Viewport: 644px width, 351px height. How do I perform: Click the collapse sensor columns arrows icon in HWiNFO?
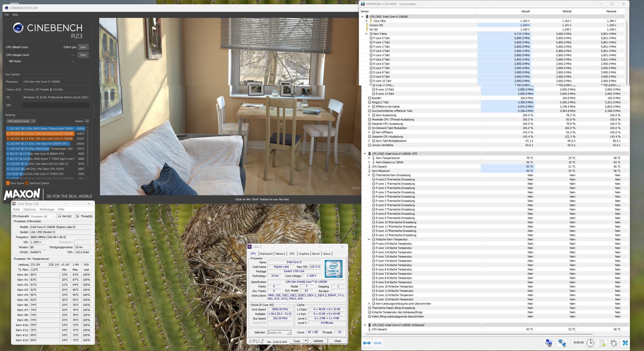tap(378, 343)
